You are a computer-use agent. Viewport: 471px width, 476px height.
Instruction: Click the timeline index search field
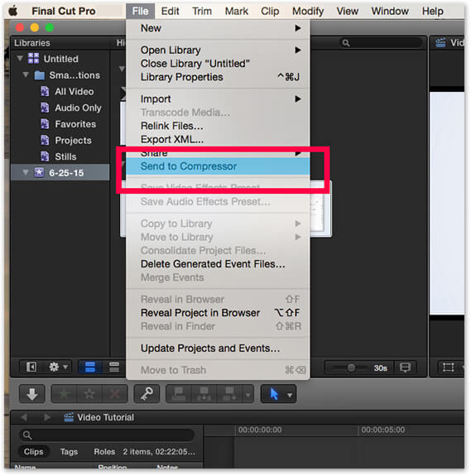click(x=107, y=435)
